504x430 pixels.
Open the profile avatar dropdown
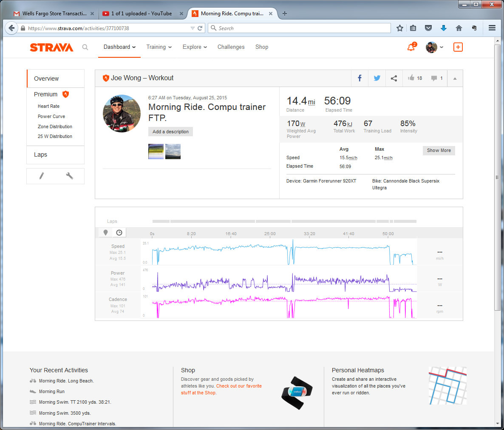[x=434, y=47]
